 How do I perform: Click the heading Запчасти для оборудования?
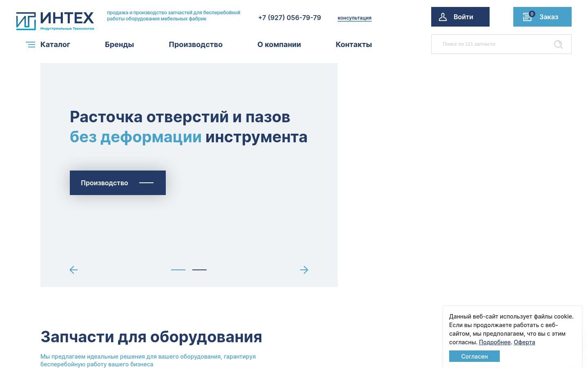151,337
